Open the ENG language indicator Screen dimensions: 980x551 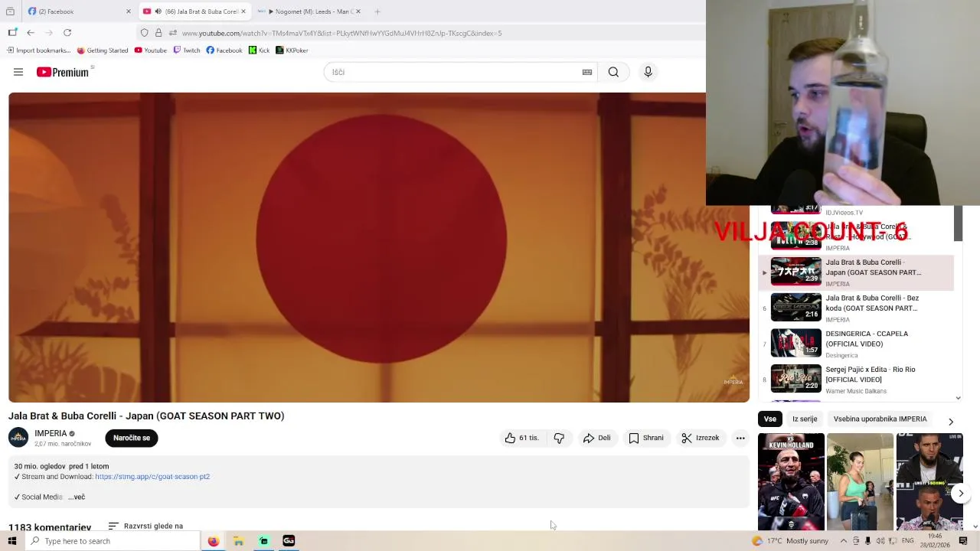[907, 541]
